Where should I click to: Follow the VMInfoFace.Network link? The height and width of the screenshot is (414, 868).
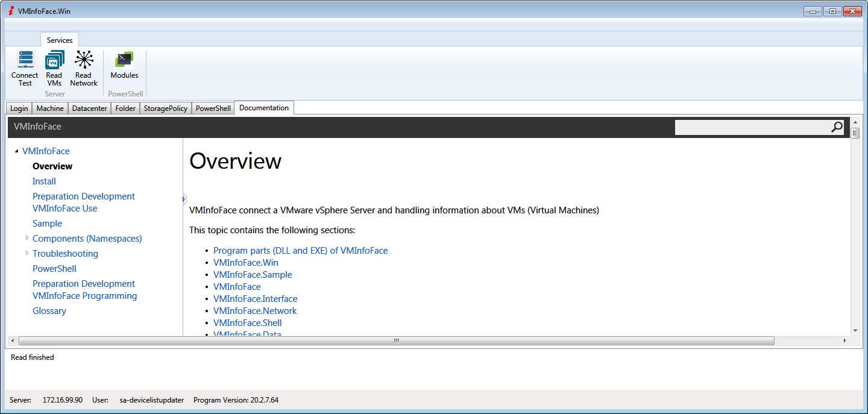[255, 311]
